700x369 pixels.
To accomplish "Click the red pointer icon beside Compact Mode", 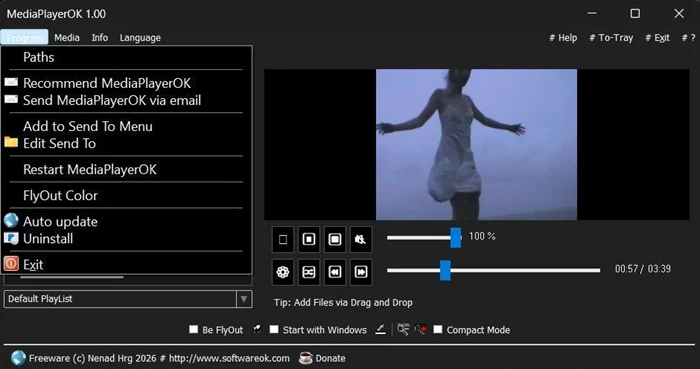I will point(420,330).
